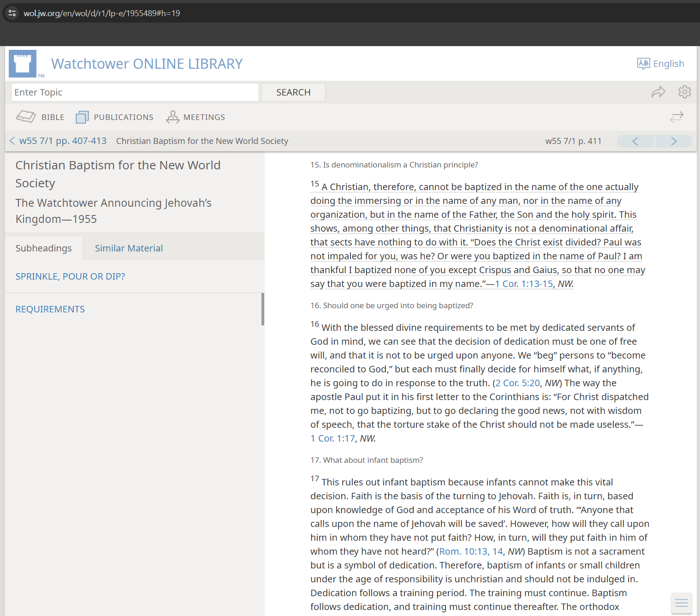Screen dimensions: 700x616
Task: Open Publications from the navigation bar
Action: pyautogui.click(x=115, y=117)
